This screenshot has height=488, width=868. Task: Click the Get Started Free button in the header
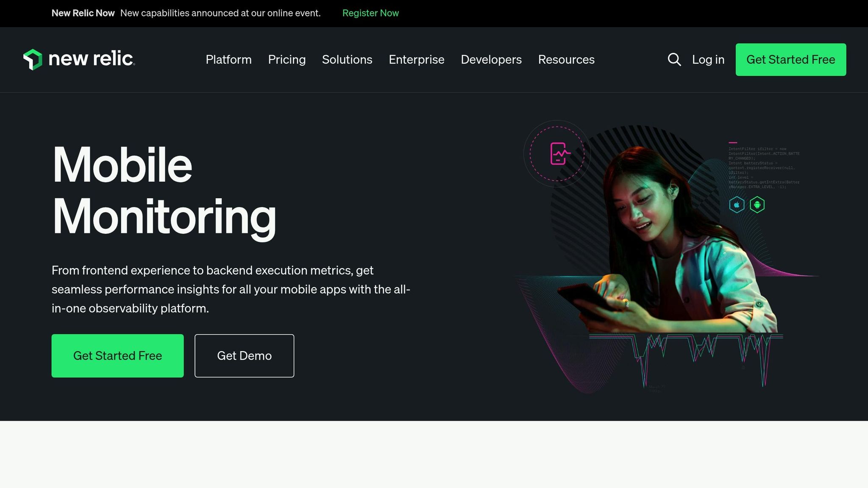click(790, 59)
